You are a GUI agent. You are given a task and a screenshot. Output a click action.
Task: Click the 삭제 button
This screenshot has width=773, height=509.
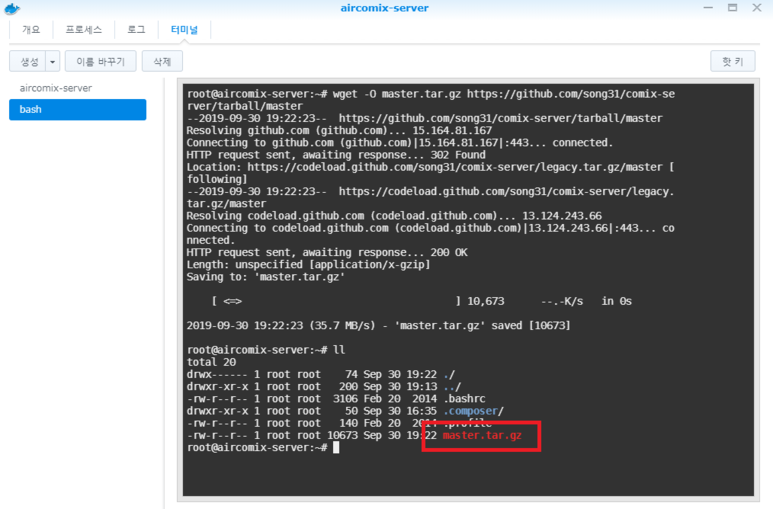(x=162, y=62)
